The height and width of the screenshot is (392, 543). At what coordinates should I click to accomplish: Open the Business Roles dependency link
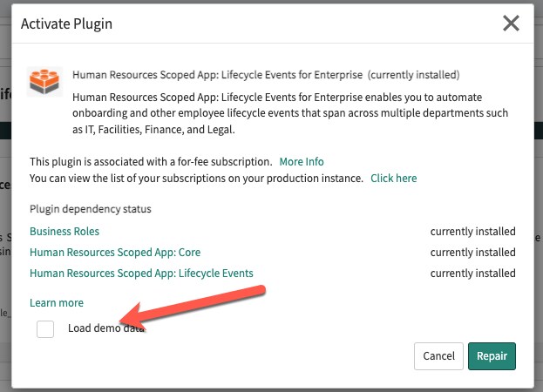pos(64,231)
